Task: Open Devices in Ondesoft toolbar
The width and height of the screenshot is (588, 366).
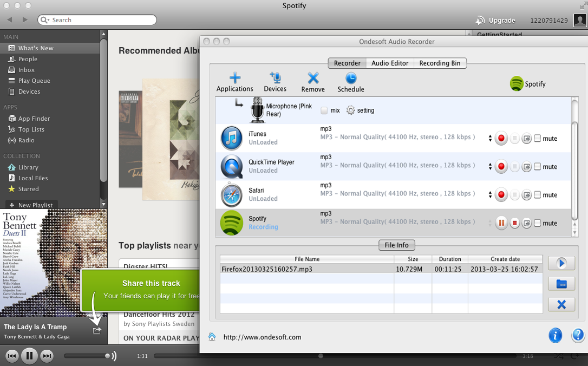Action: click(275, 82)
